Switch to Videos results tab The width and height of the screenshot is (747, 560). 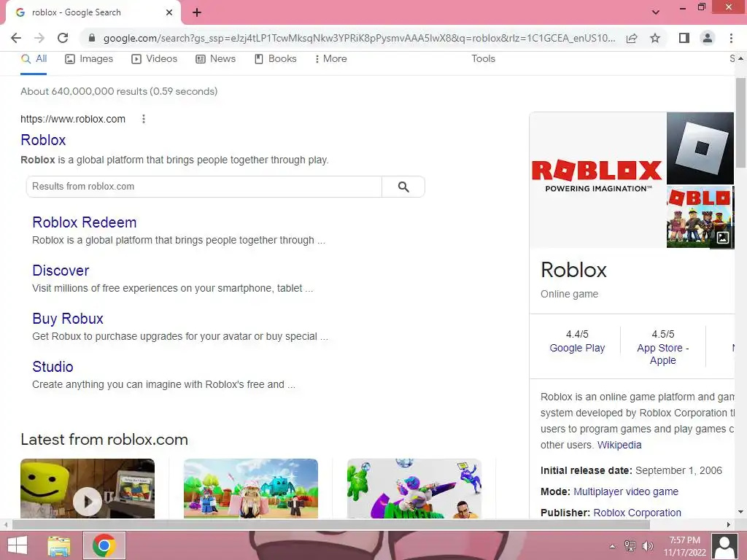click(x=155, y=59)
